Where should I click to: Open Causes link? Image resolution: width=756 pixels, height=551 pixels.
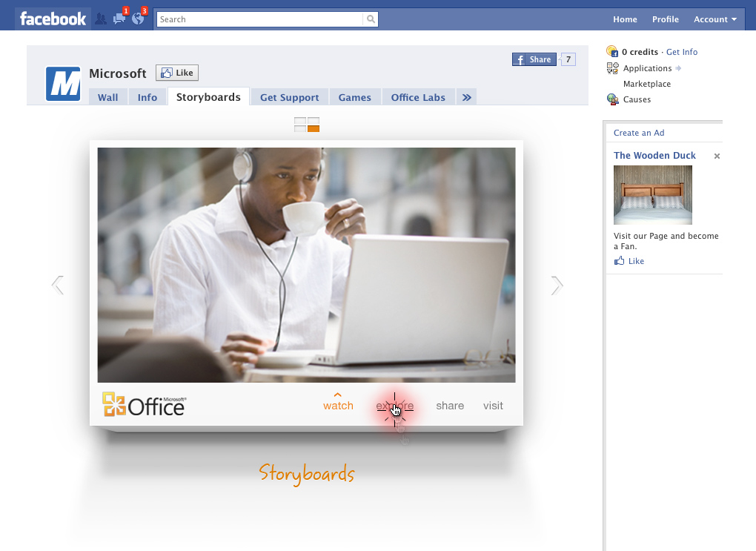pyautogui.click(x=637, y=99)
